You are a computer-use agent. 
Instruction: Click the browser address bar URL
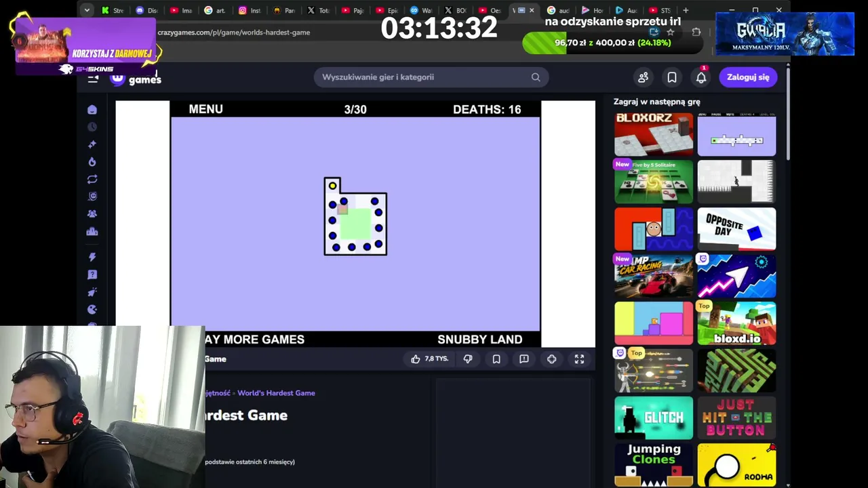(x=234, y=32)
